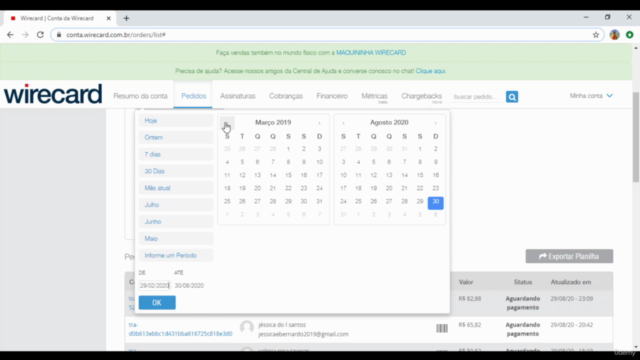
Task: Choose the Maio preset
Action: [x=176, y=238]
